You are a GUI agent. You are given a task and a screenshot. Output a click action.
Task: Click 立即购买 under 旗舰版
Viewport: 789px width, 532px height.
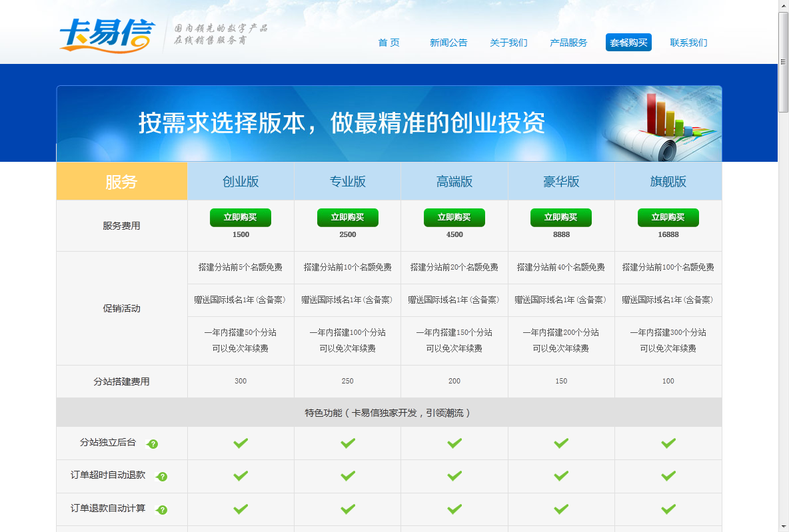pyautogui.click(x=668, y=217)
